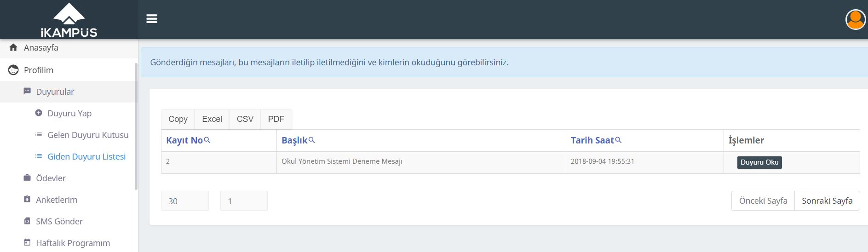Toggle the hamburger sidebar menu

click(152, 19)
